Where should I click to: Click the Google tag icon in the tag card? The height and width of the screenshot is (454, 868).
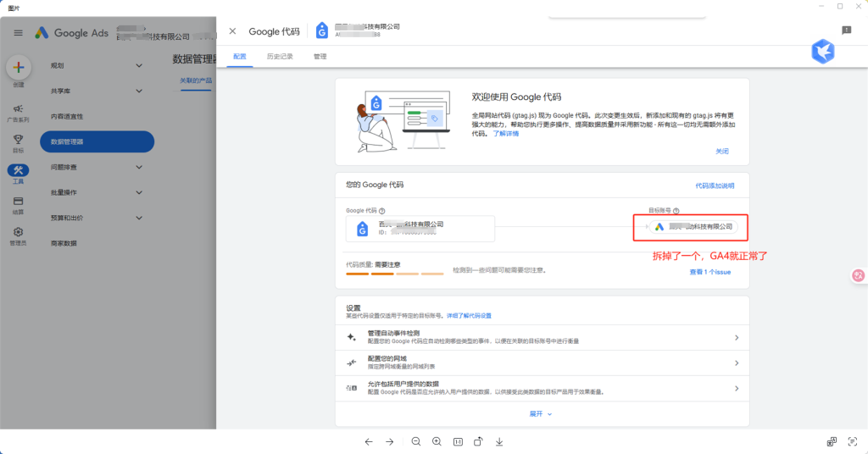(x=362, y=229)
